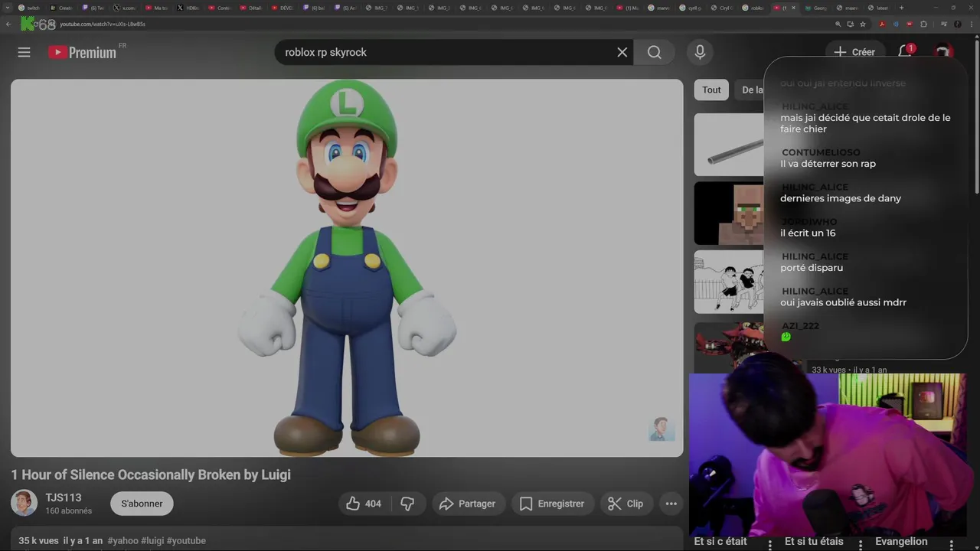Subscribe with the S'abonner button
This screenshot has width=980, height=551.
[x=142, y=504]
